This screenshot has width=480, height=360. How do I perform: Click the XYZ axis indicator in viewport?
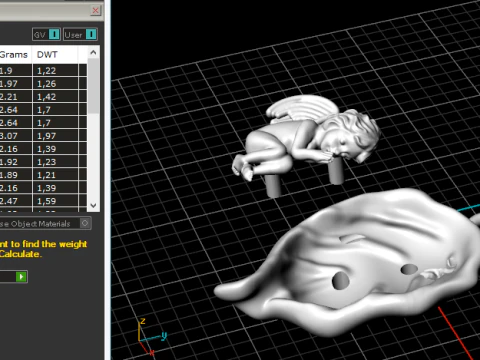click(x=152, y=337)
